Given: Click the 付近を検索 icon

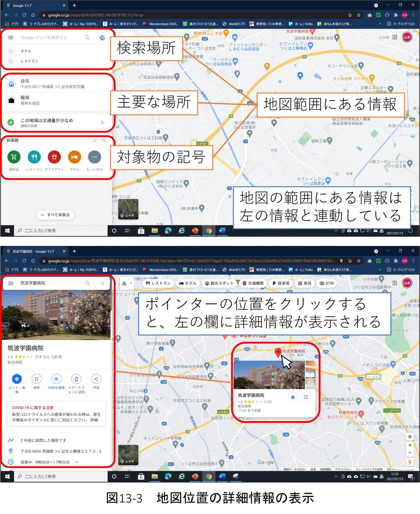Looking at the screenshot, I should pos(57,379).
